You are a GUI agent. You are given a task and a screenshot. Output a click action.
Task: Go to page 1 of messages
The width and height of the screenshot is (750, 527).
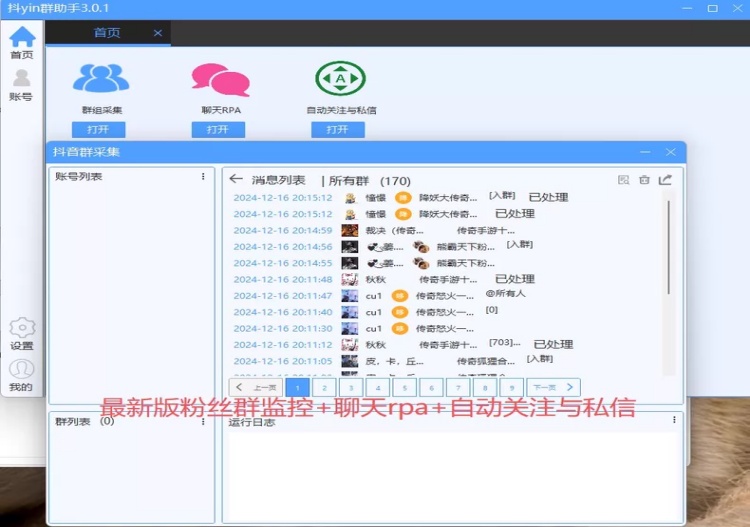click(x=298, y=387)
